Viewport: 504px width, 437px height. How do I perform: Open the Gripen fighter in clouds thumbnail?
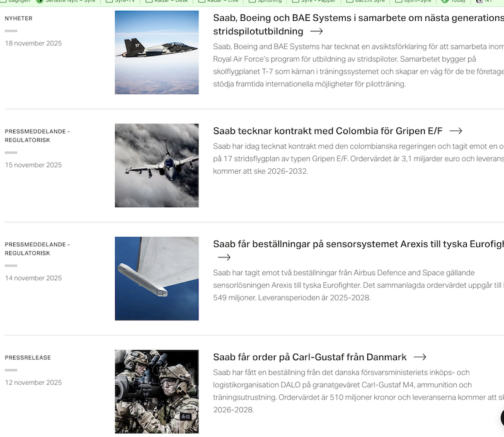(156, 165)
